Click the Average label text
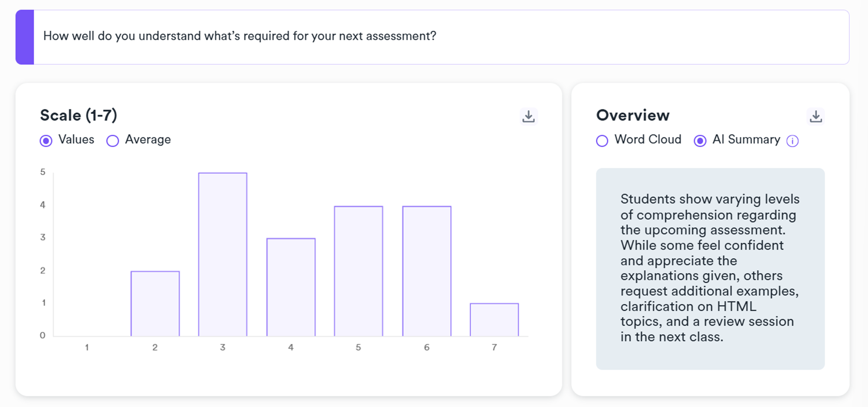The width and height of the screenshot is (868, 407). point(148,140)
